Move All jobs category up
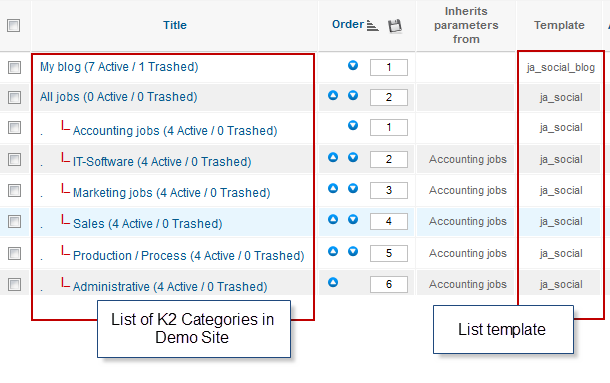610x383 pixels. pyautogui.click(x=333, y=95)
